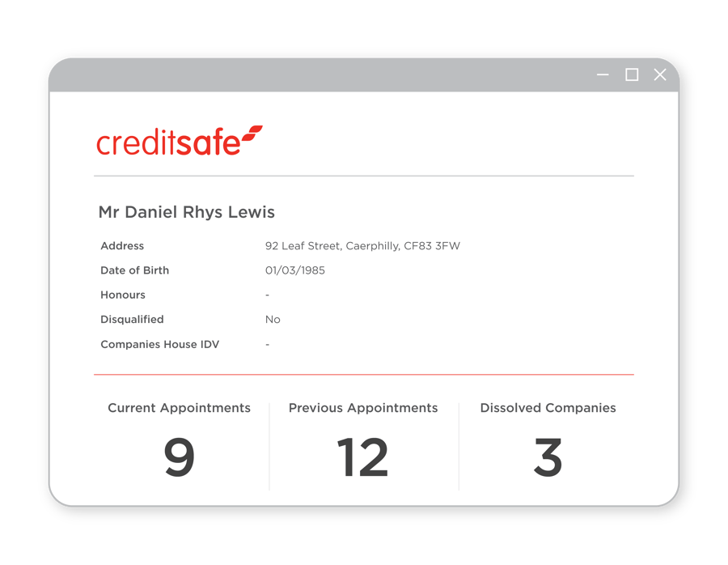
Task: Click the Honours label
Action: tap(123, 295)
